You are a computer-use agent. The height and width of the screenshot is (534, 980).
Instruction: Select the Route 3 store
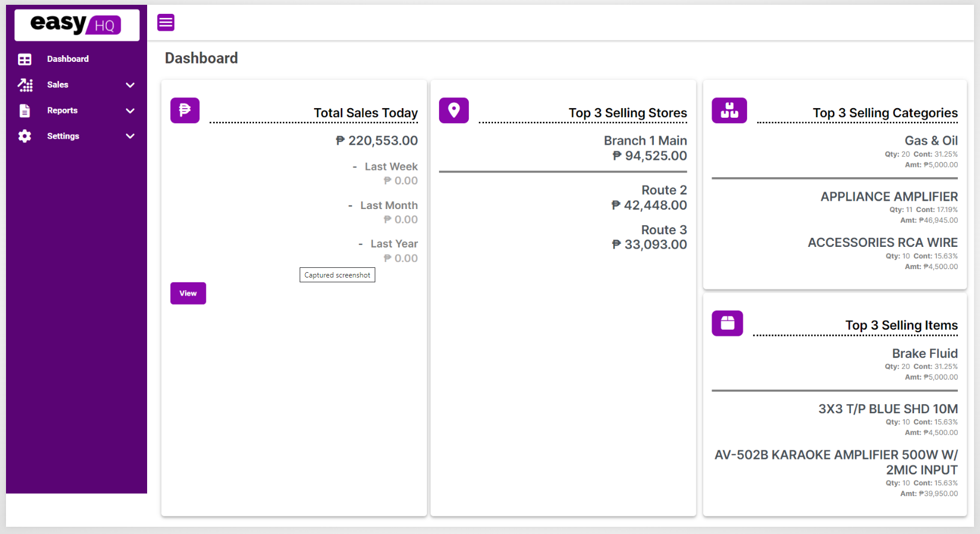click(664, 230)
